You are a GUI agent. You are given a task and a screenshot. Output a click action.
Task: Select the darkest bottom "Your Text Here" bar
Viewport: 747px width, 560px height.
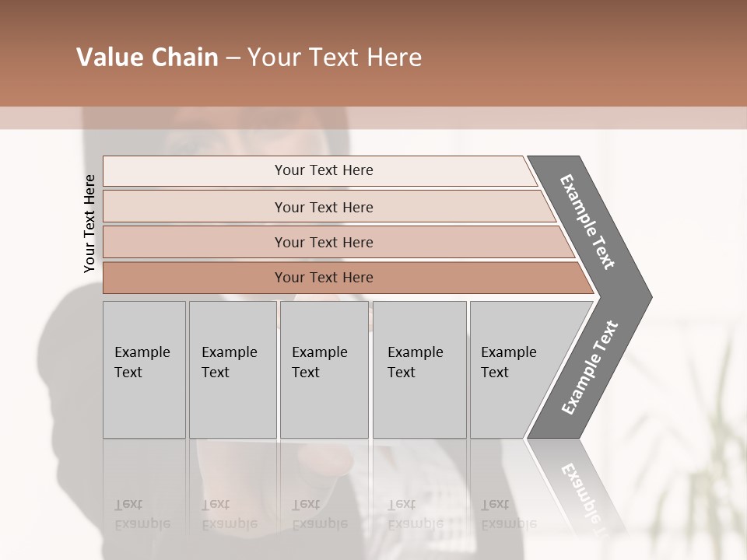tap(323, 278)
